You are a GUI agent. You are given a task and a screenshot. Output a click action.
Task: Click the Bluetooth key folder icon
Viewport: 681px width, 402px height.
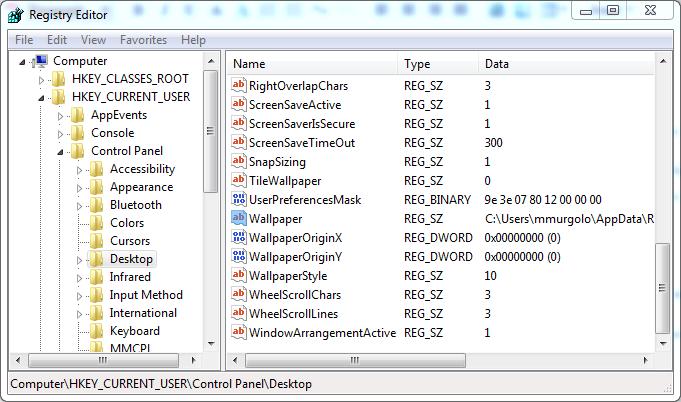click(x=96, y=205)
